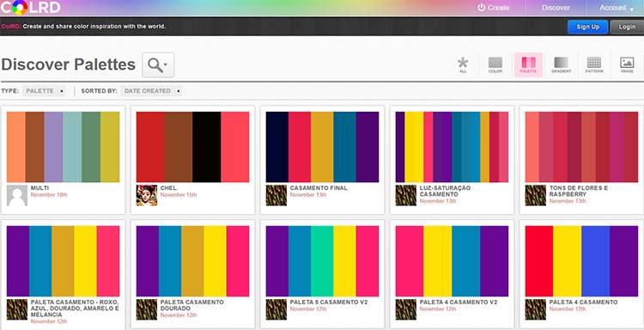Click the green stripe in PALETA 5 CASAMENTO V2
This screenshot has height=330, width=644.
pyautogui.click(x=322, y=261)
